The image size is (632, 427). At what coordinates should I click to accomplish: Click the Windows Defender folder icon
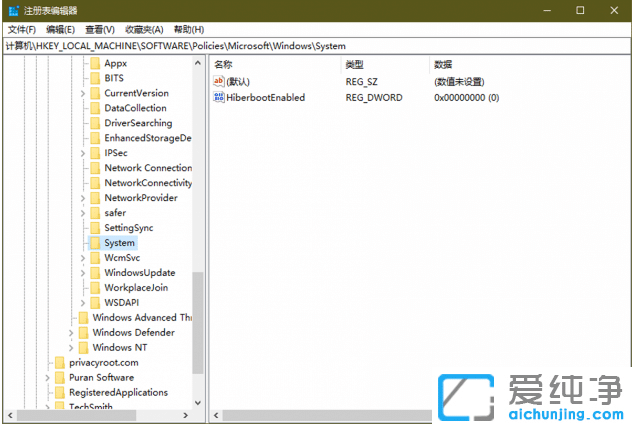(83, 333)
